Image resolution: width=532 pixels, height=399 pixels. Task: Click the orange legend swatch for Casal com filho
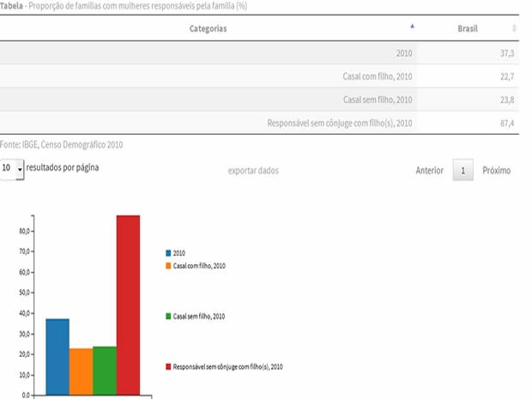[x=169, y=266]
